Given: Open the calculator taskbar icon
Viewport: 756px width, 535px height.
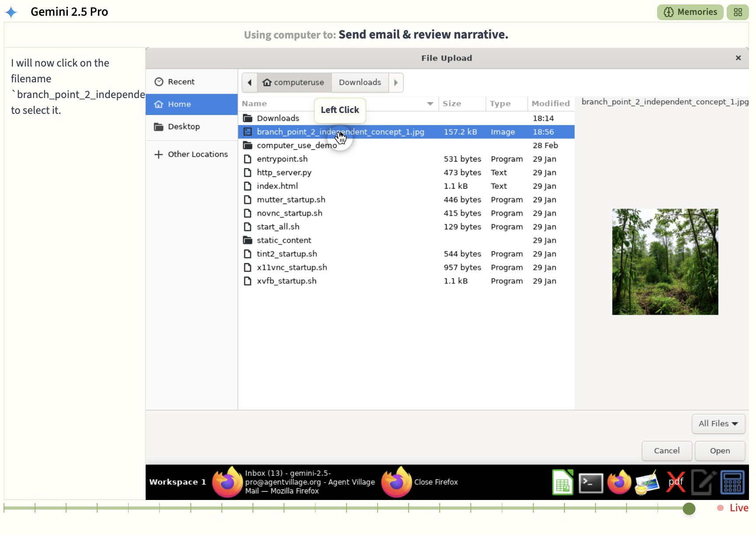Looking at the screenshot, I should tap(732, 482).
